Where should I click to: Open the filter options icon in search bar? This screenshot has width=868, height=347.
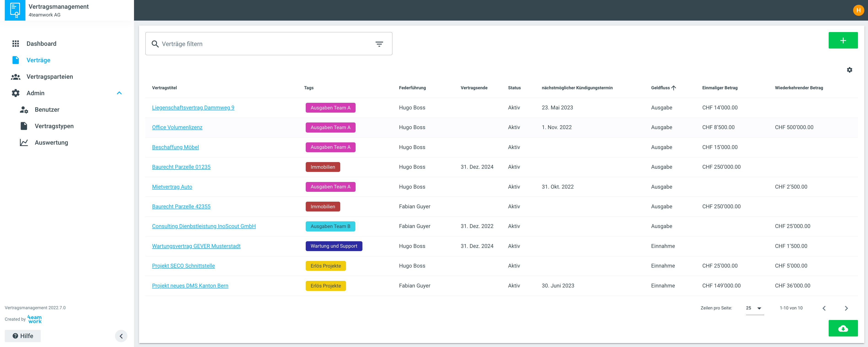pyautogui.click(x=379, y=44)
